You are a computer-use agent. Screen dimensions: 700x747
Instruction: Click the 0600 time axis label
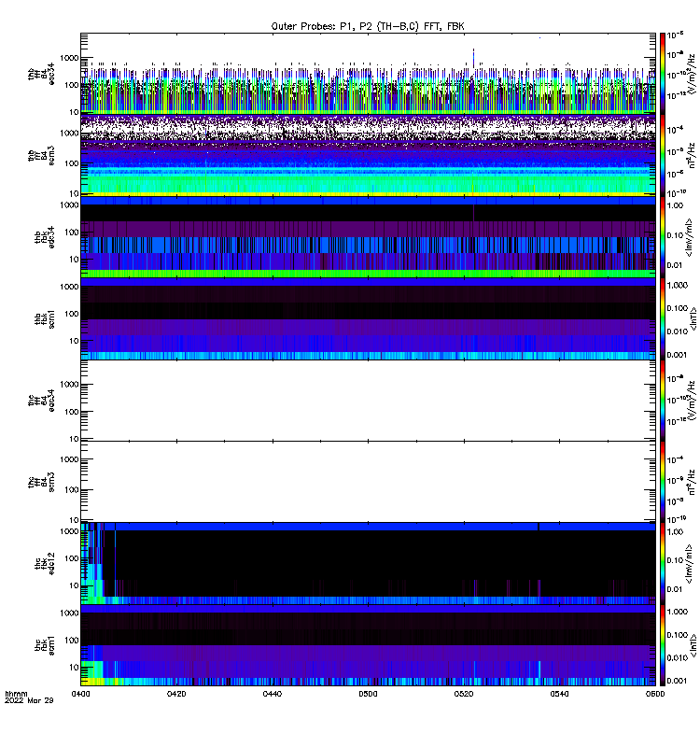point(655,694)
